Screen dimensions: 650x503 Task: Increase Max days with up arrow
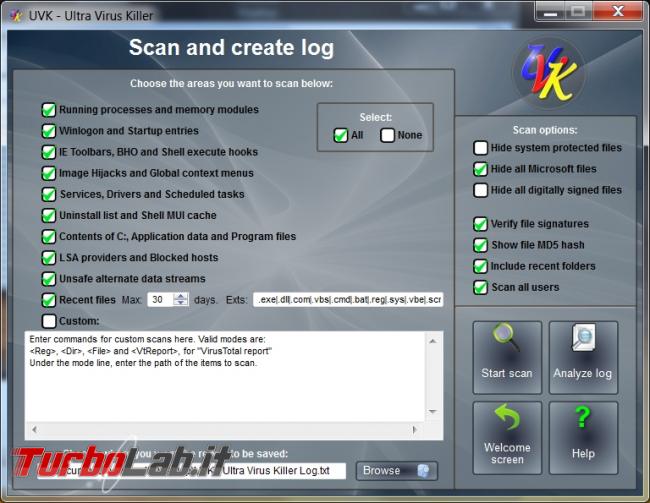pos(181,296)
